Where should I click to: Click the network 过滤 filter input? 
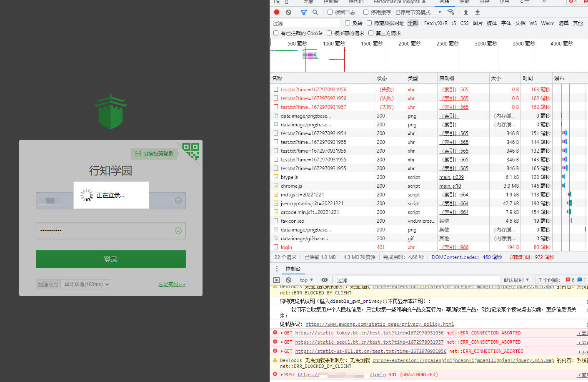306,23
